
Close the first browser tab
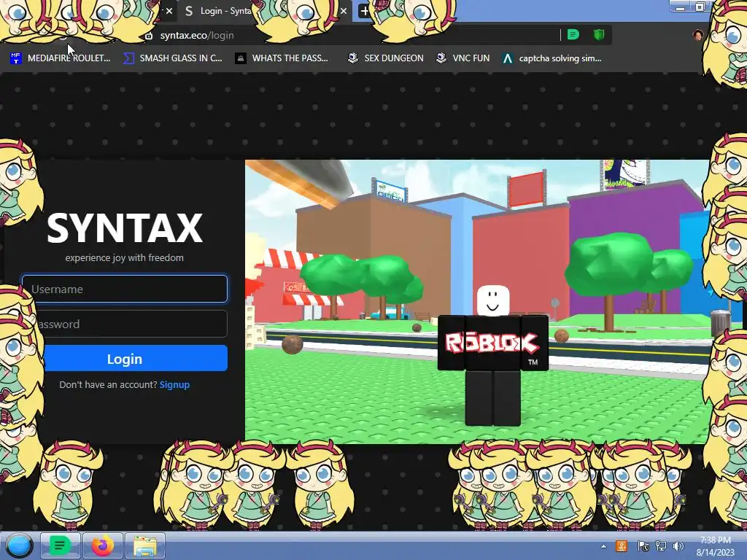click(169, 10)
